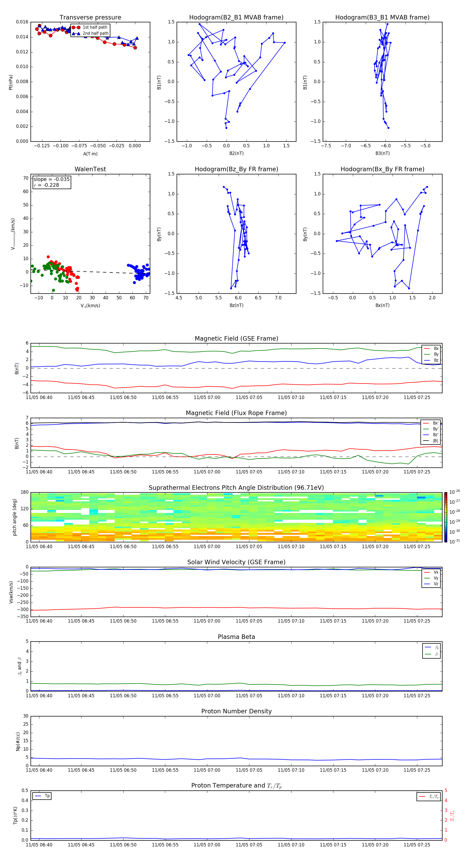
Task: Click the 'Transverse pressure' plot title
Action: click(x=90, y=18)
